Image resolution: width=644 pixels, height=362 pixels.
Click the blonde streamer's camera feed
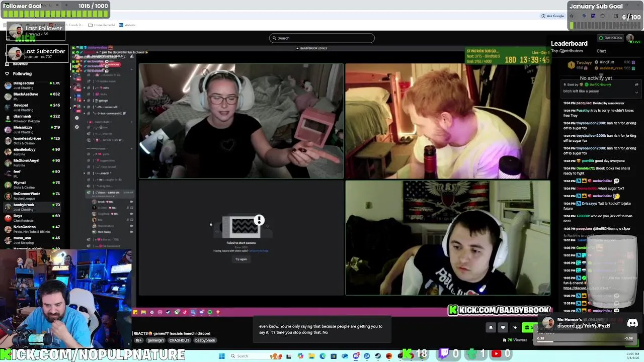pyautogui.click(x=242, y=121)
